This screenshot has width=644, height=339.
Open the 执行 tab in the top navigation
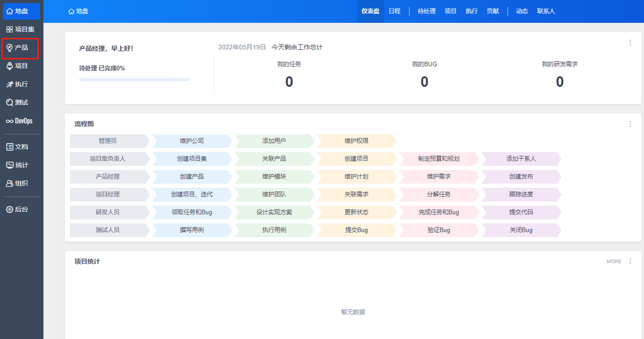pos(472,11)
